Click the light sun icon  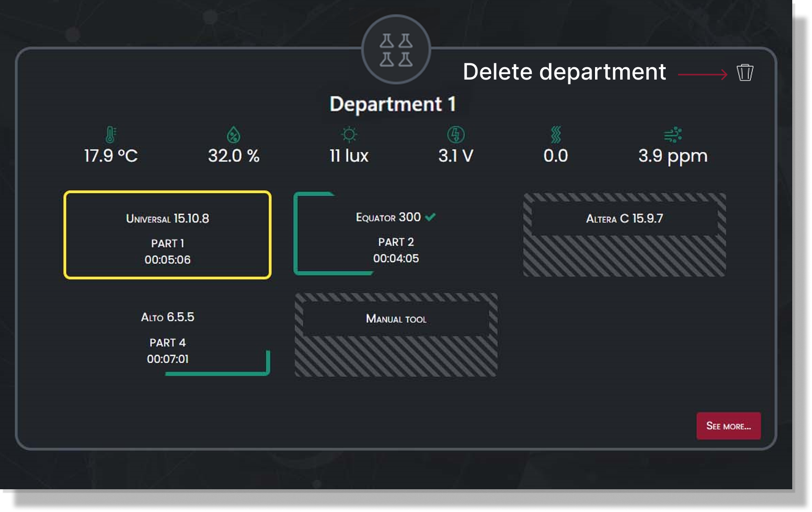coord(349,134)
